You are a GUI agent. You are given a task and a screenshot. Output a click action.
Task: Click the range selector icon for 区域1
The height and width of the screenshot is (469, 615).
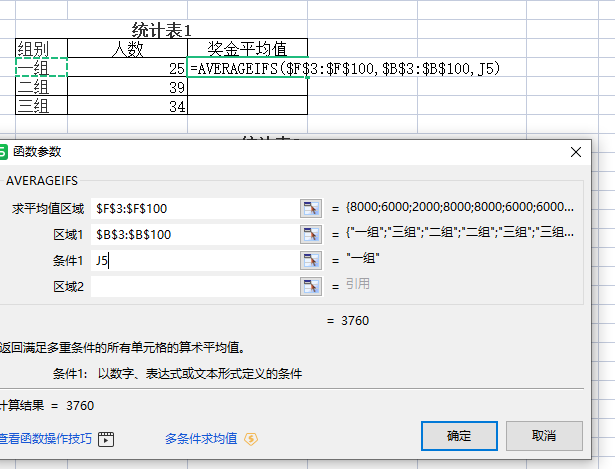click(311, 234)
